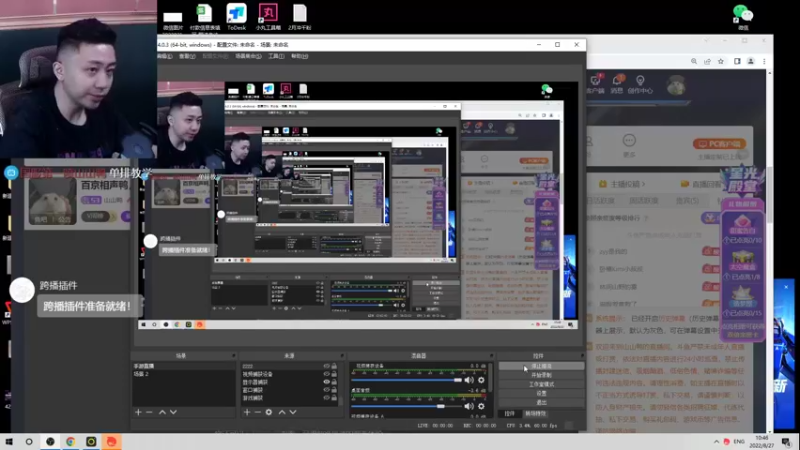This screenshot has width=800, height=450.
Task: Open 小丸工具箱 desktop shortcut
Action: 268,16
